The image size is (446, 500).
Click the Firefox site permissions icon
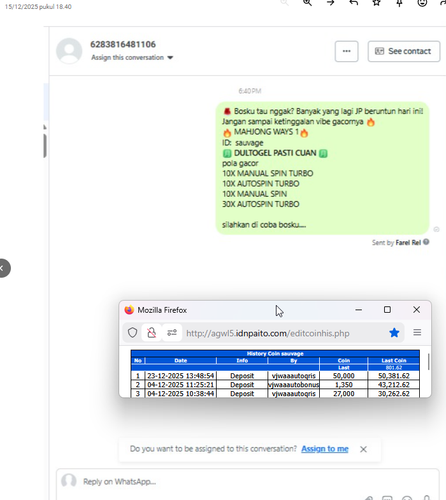click(172, 333)
